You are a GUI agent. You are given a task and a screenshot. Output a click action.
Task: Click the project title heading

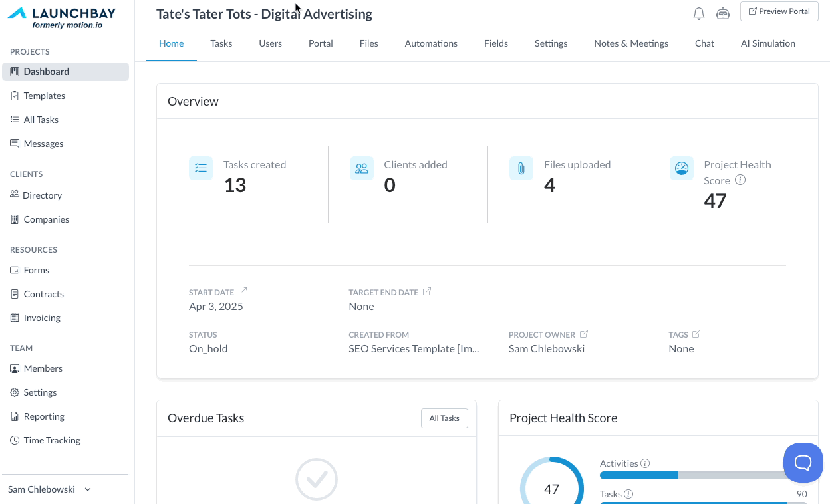coord(264,14)
